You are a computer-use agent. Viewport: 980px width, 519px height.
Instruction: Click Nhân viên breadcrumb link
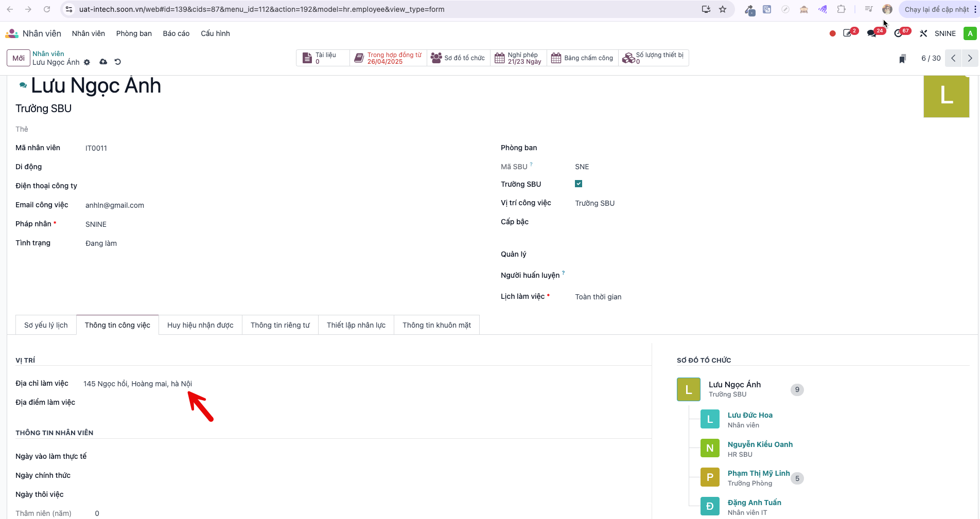[48, 53]
